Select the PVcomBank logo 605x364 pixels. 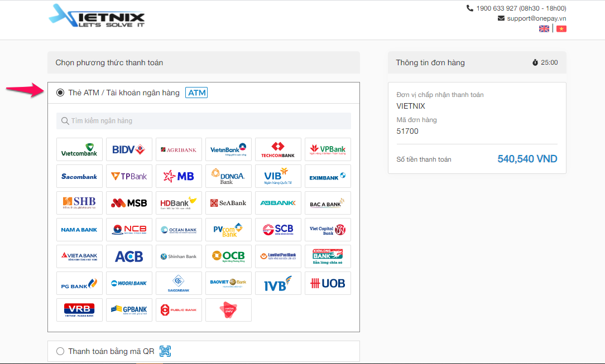tap(228, 230)
